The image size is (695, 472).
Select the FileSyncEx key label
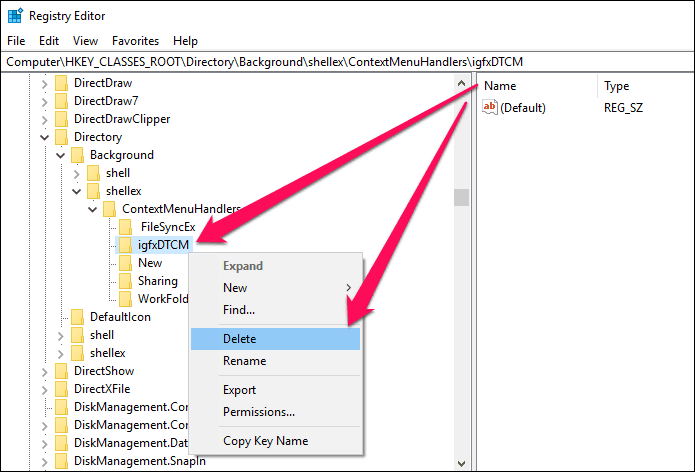tap(168, 227)
